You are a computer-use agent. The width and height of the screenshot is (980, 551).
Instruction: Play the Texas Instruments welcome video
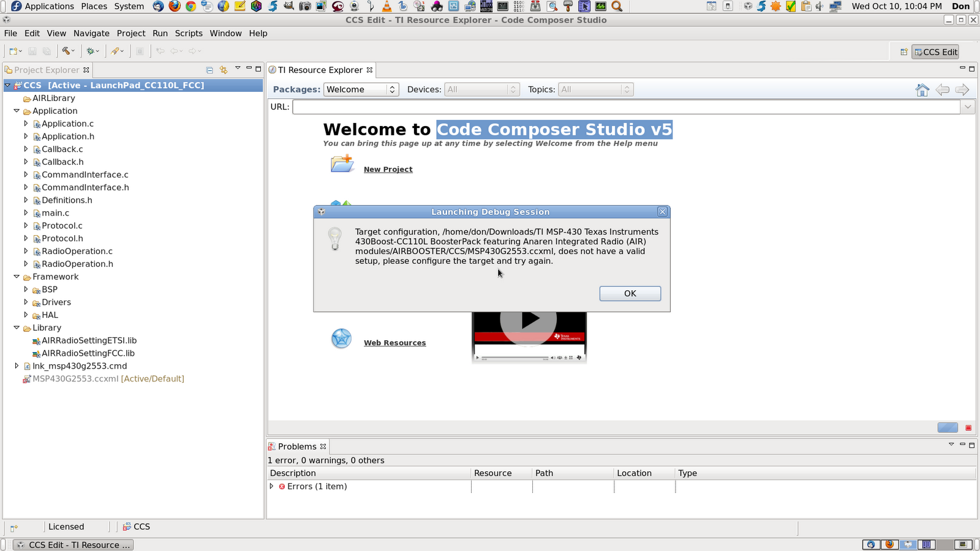529,319
